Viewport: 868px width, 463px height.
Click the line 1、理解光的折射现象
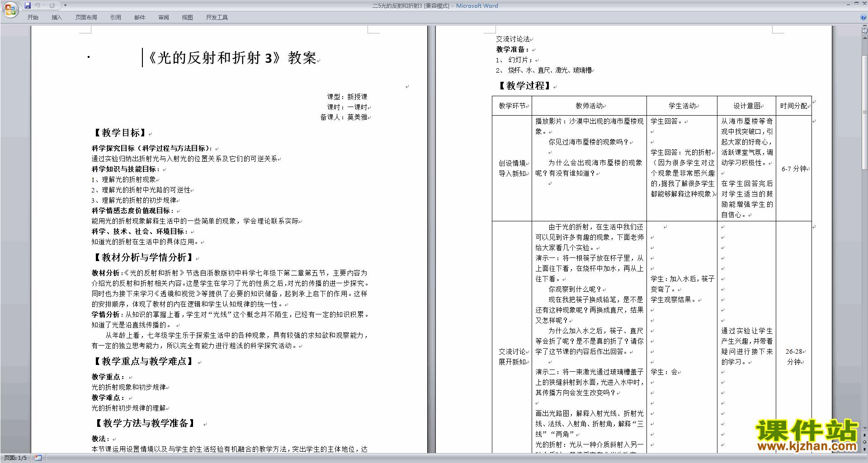pos(123,180)
